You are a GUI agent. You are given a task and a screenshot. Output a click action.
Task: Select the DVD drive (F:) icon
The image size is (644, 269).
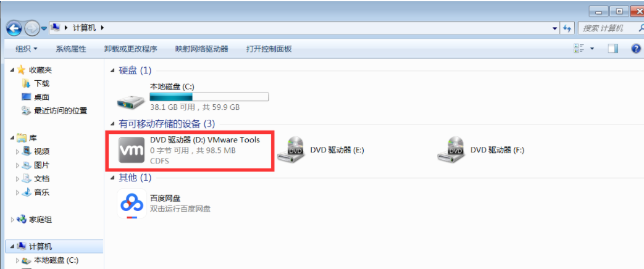pyautogui.click(x=451, y=151)
